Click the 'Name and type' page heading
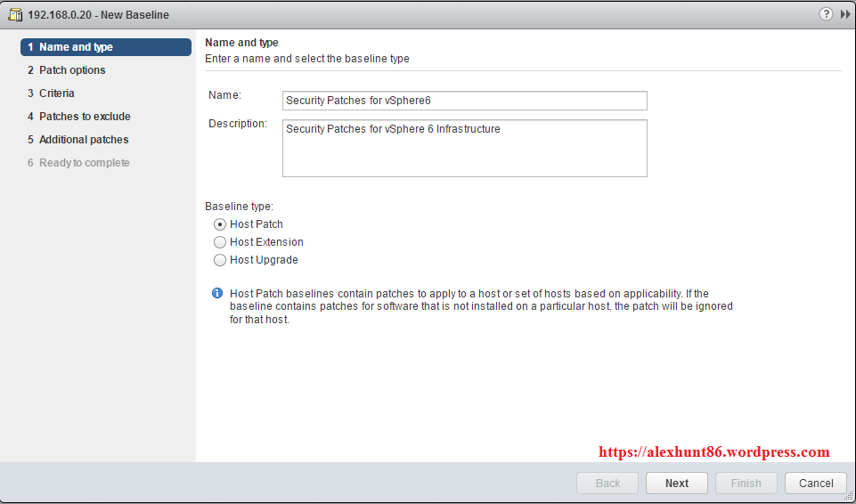856x504 pixels. (242, 43)
